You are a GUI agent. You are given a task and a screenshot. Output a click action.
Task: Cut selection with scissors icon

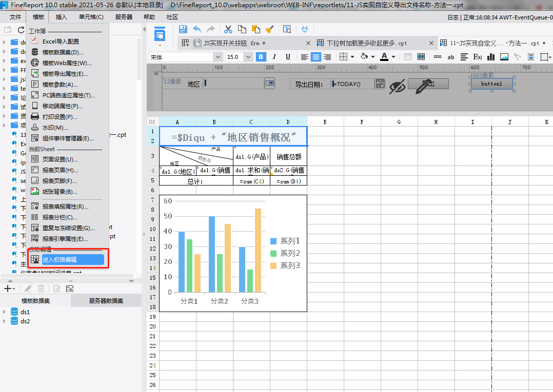[x=228, y=29]
